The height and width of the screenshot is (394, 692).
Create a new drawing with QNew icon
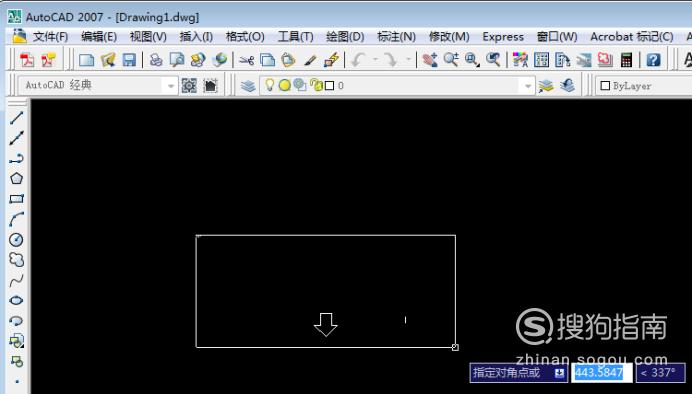point(86,60)
